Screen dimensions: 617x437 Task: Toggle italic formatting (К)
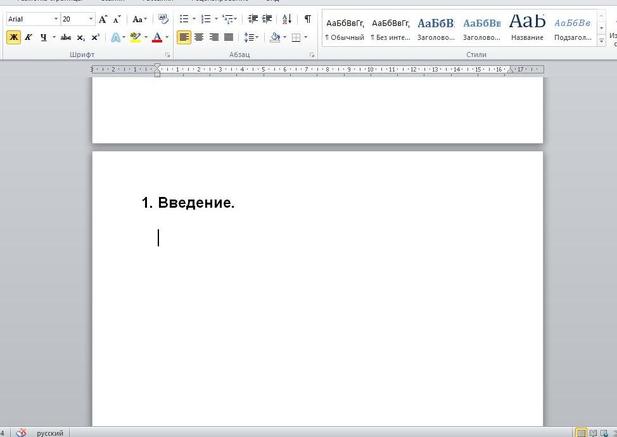click(x=28, y=37)
